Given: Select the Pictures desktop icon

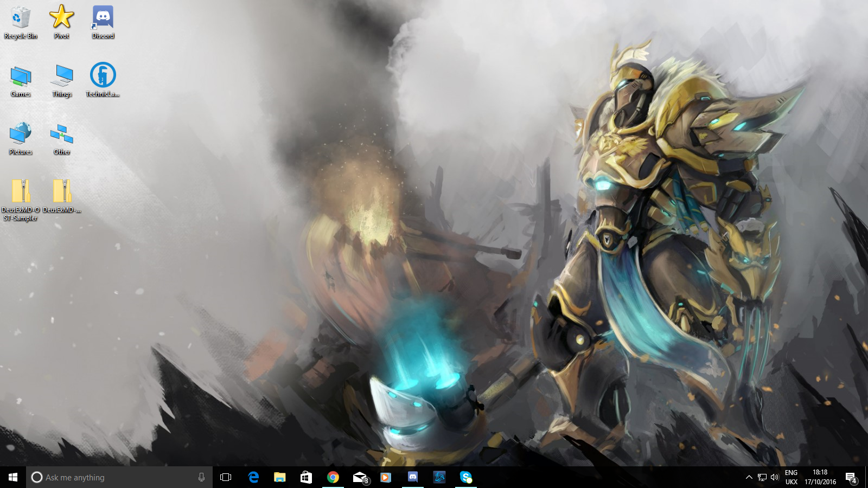Looking at the screenshot, I should (x=21, y=139).
